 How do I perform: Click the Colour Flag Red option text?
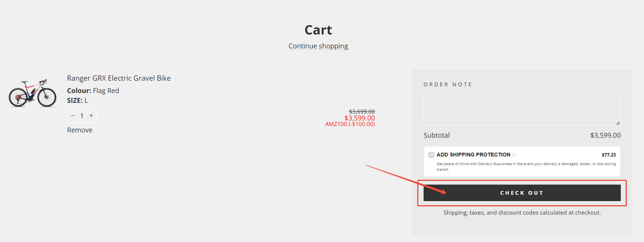(x=93, y=91)
